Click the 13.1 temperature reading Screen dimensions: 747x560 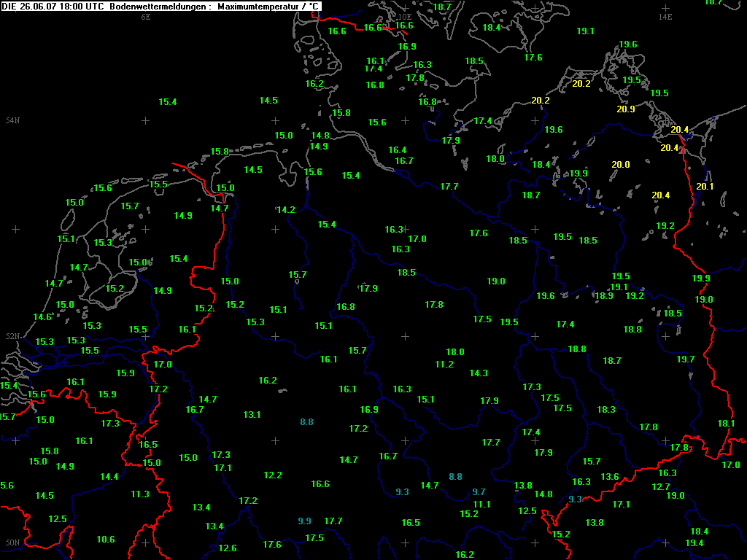click(x=252, y=415)
